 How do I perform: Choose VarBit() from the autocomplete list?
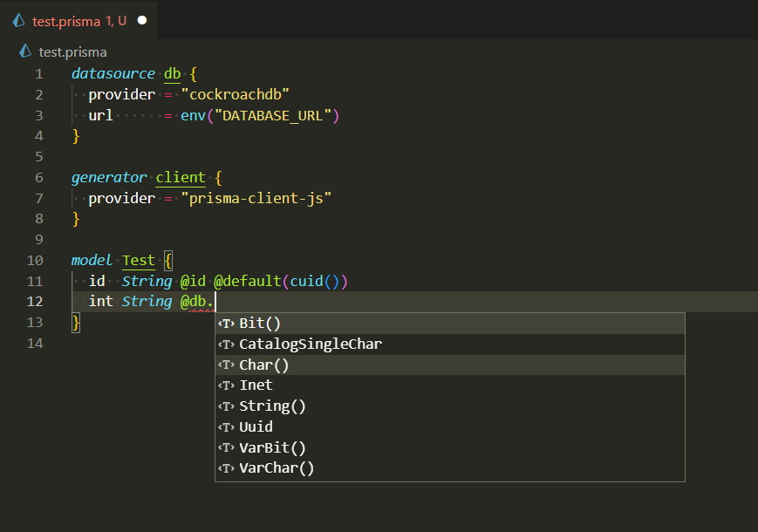point(449,447)
